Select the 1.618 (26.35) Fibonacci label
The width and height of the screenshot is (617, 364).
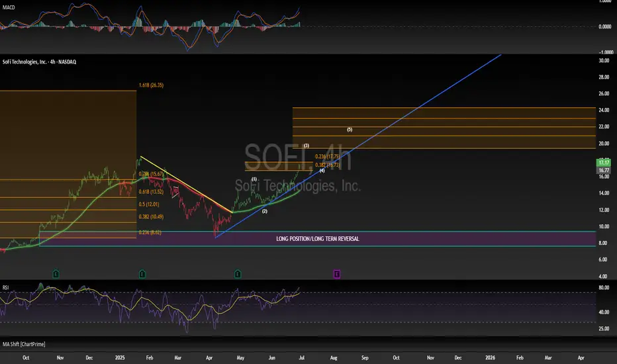[151, 85]
